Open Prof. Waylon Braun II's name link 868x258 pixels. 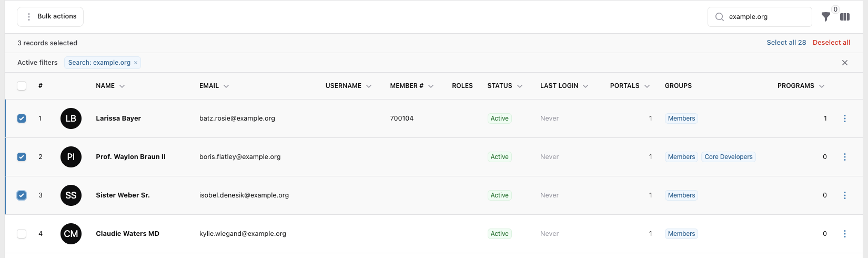point(130,157)
